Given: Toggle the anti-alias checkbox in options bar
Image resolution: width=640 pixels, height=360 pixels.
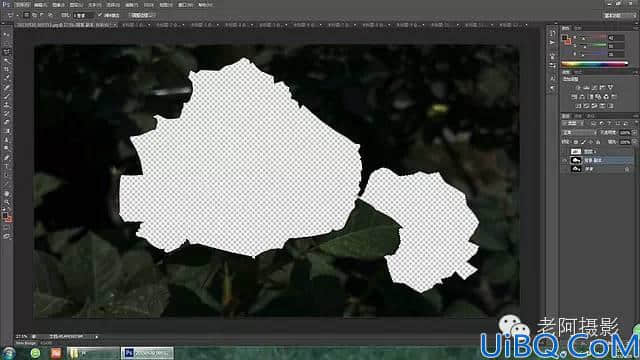Looking at the screenshot, I should (100, 15).
